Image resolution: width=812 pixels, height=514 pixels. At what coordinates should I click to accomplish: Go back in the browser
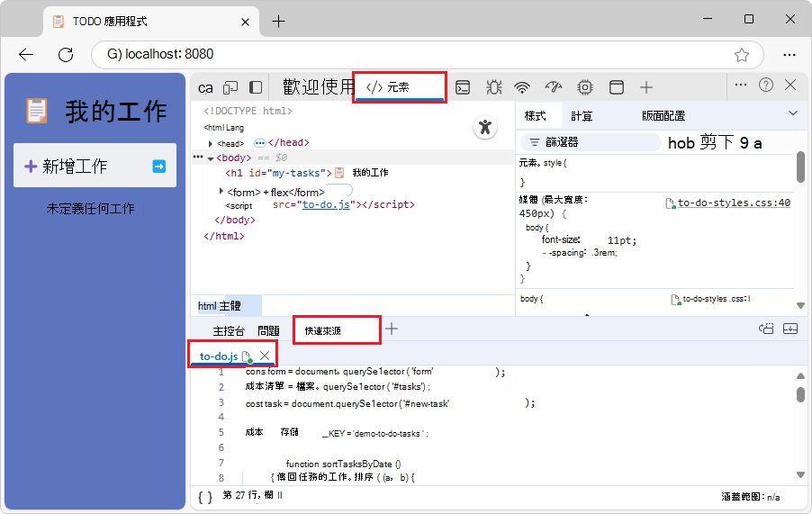(26, 54)
